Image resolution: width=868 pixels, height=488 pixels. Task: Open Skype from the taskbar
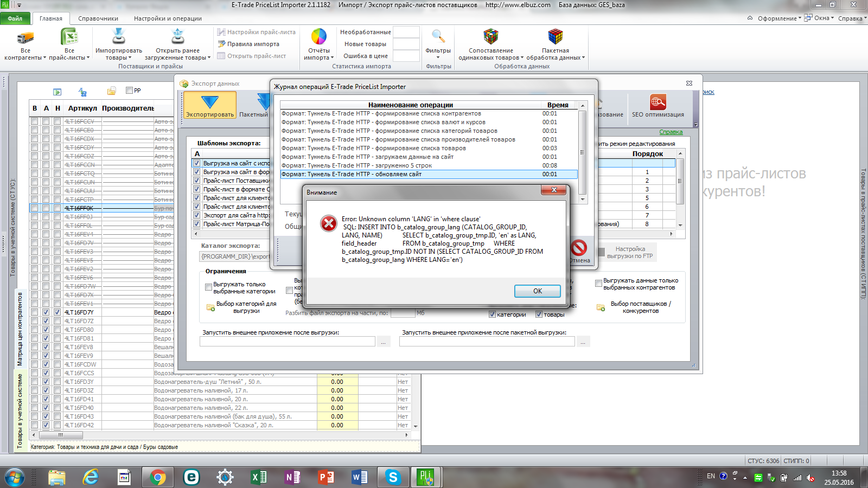pos(392,477)
